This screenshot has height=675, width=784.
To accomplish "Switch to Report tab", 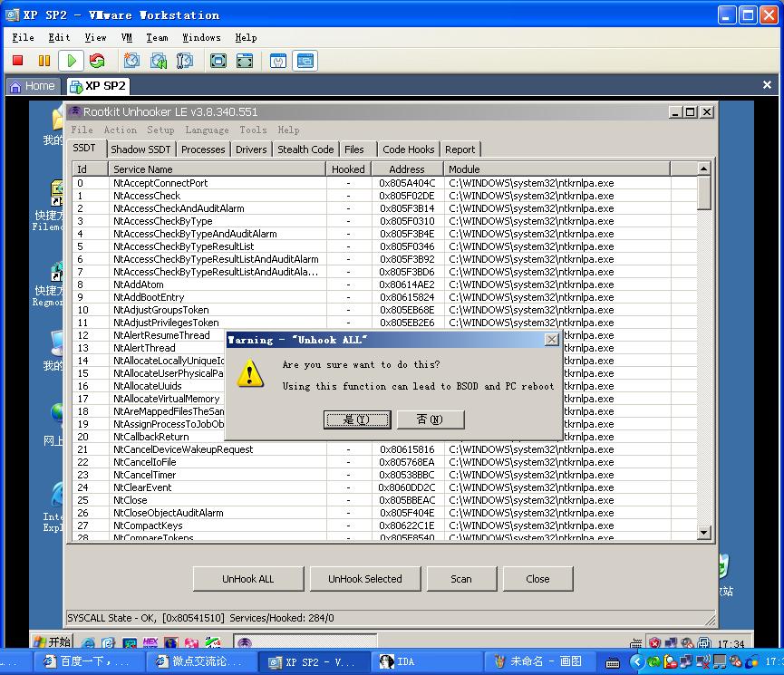I will coord(460,149).
